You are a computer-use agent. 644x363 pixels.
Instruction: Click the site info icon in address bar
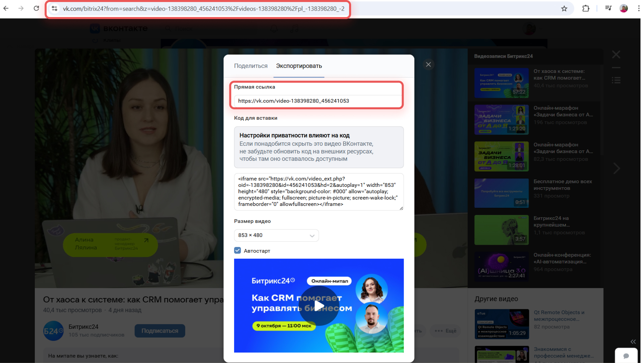coord(55,9)
